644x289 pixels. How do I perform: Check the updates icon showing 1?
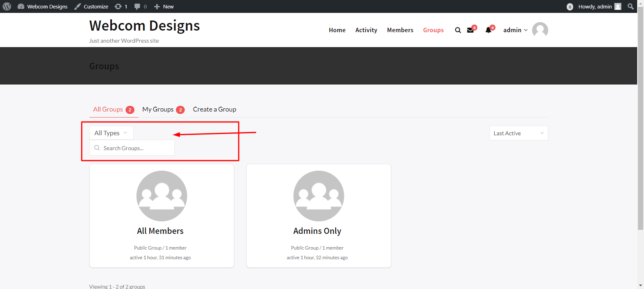tap(121, 6)
